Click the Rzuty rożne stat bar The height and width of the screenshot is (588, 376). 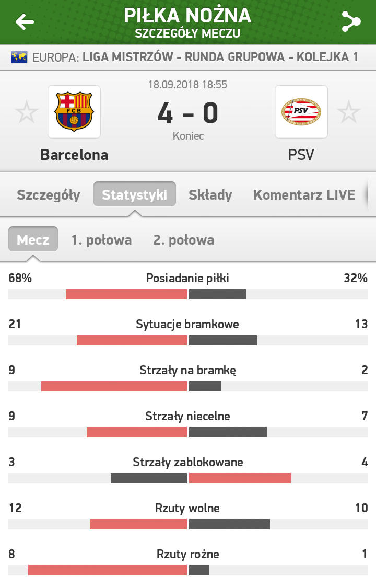[x=188, y=570]
